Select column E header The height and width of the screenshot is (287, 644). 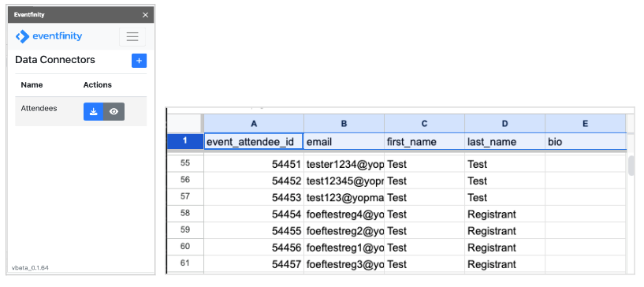[585, 124]
